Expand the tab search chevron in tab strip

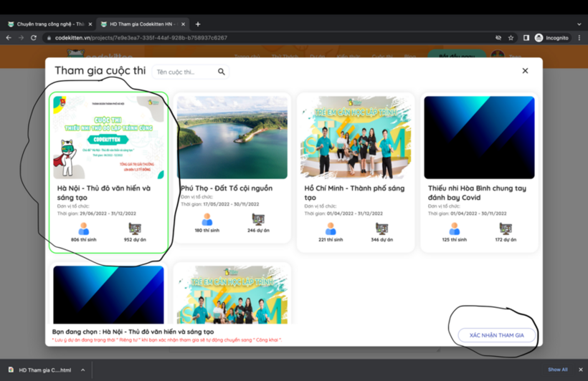tap(579, 24)
